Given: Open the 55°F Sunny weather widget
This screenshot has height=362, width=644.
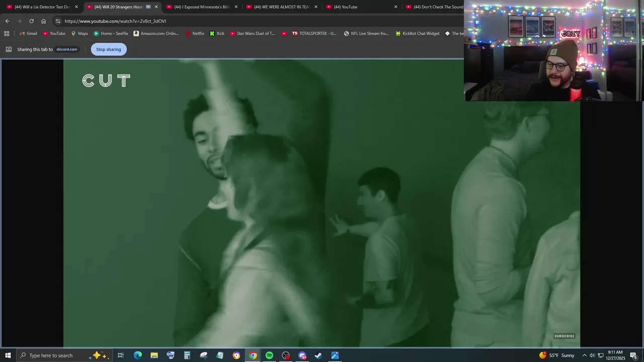Looking at the screenshot, I should [557, 355].
